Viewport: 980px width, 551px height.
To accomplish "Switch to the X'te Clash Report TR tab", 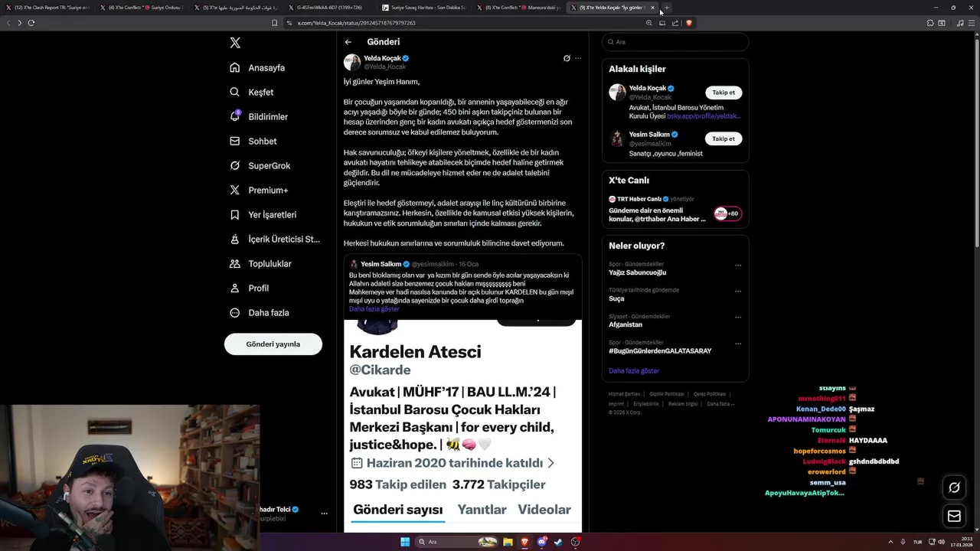I will (47, 8).
